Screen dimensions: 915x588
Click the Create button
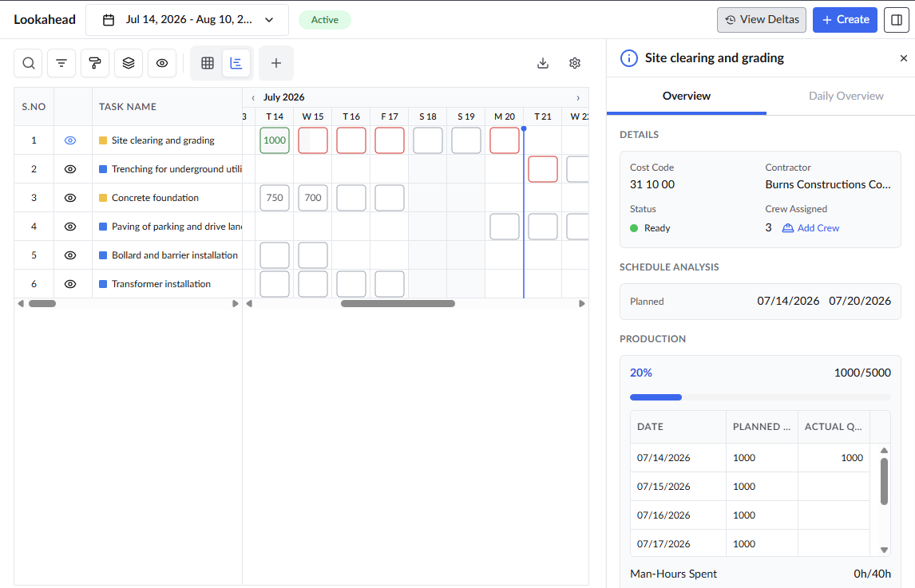pyautogui.click(x=845, y=20)
